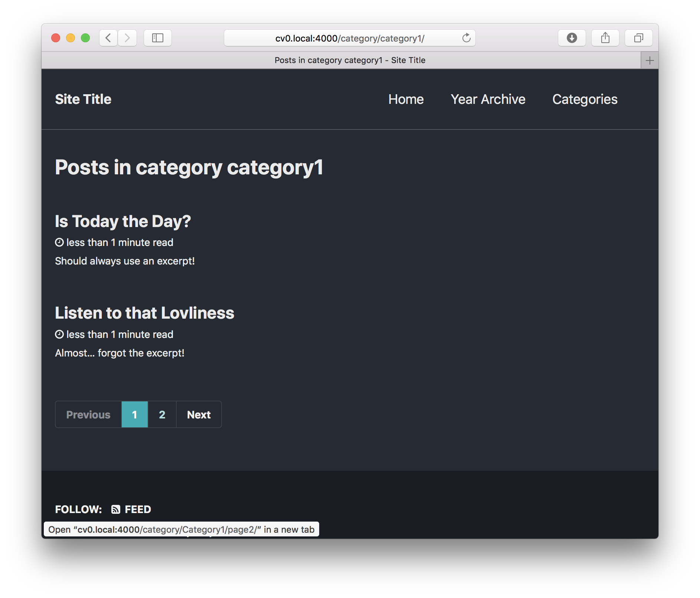Reload the page with the refresh icon
Image resolution: width=700 pixels, height=598 pixels.
tap(466, 38)
